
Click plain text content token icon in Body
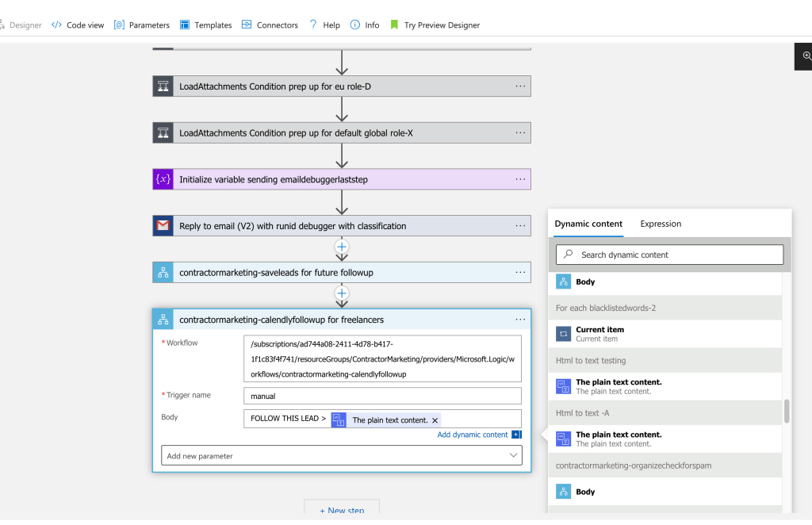click(339, 420)
